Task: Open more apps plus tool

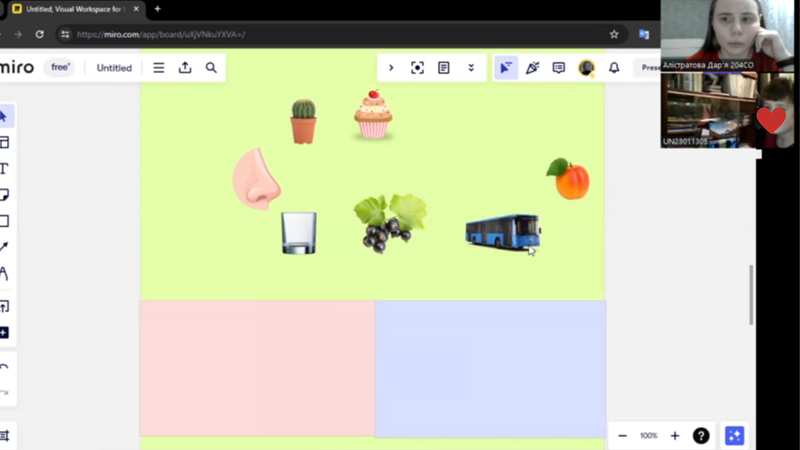Action: (5, 333)
